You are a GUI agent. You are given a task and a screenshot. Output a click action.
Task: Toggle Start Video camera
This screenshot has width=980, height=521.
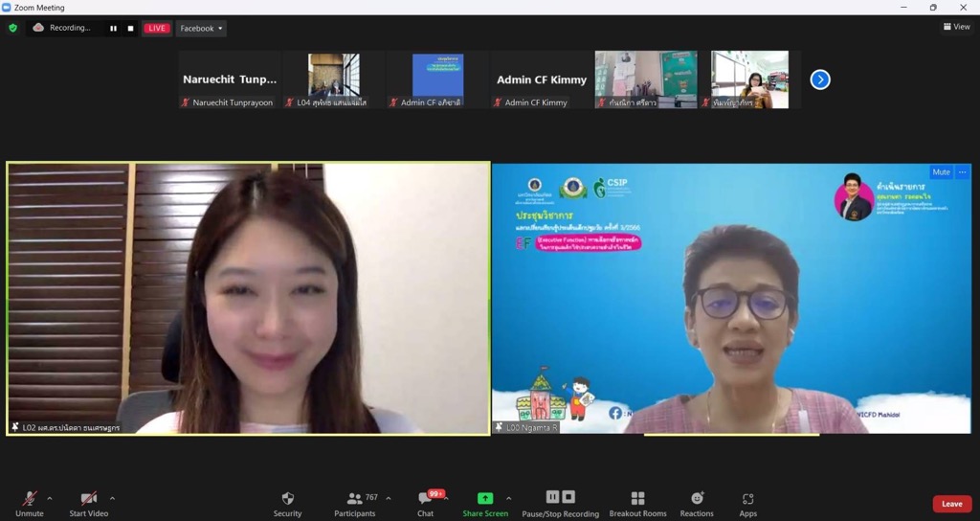pos(88,504)
